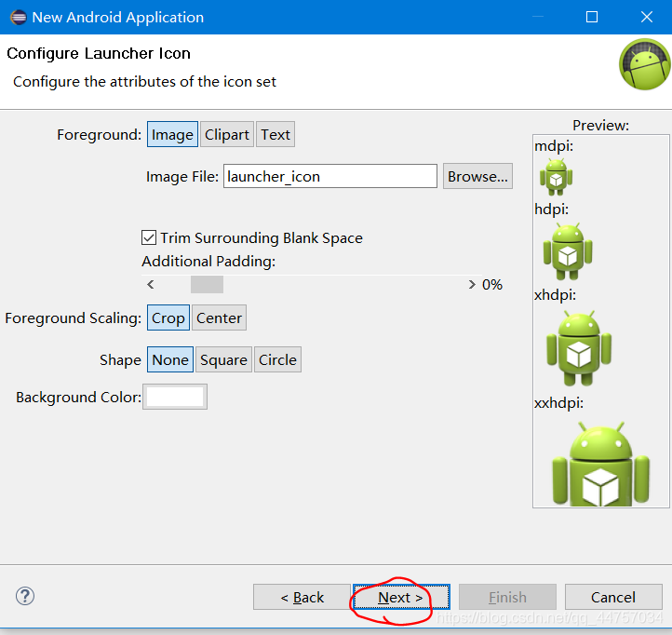This screenshot has height=635, width=672.
Task: Click the Eclipse icon in title bar
Action: coord(18,17)
